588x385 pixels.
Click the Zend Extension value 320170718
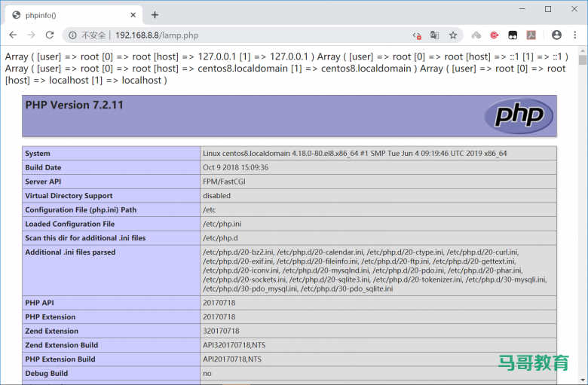[x=221, y=331]
